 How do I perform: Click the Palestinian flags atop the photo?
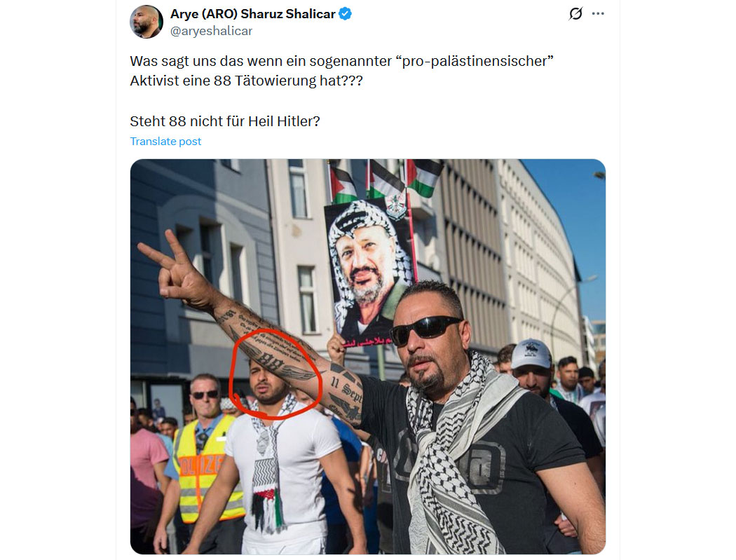pos(385,180)
